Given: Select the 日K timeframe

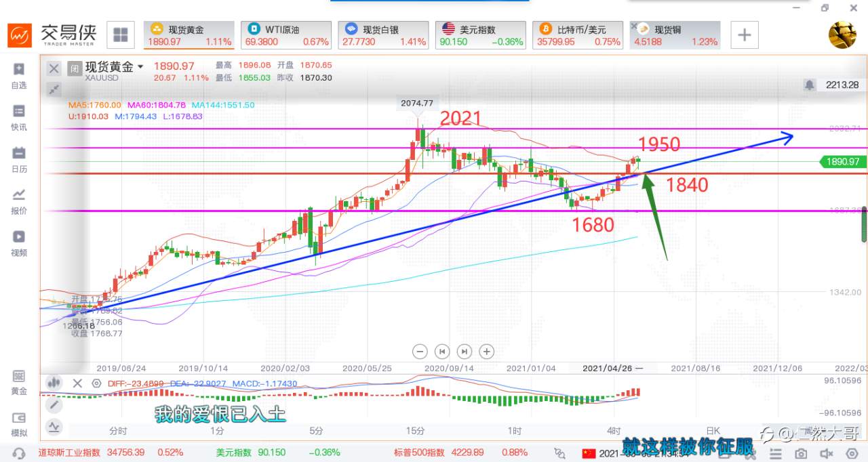Looking at the screenshot, I should click(713, 431).
